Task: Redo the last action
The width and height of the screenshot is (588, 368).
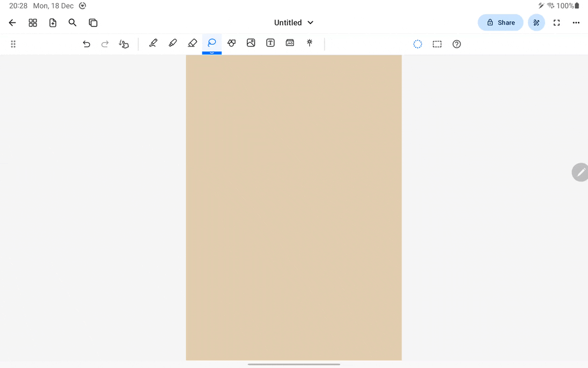Action: click(x=105, y=44)
